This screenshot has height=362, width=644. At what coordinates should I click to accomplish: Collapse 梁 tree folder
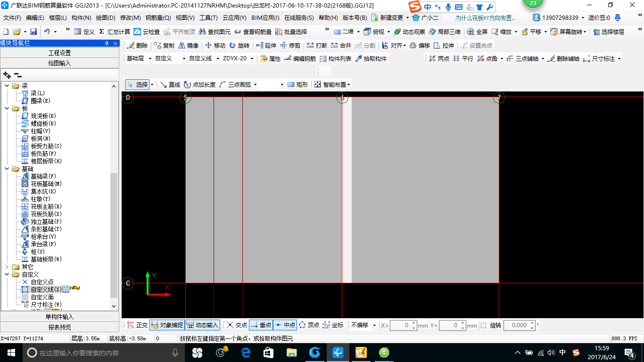point(7,86)
